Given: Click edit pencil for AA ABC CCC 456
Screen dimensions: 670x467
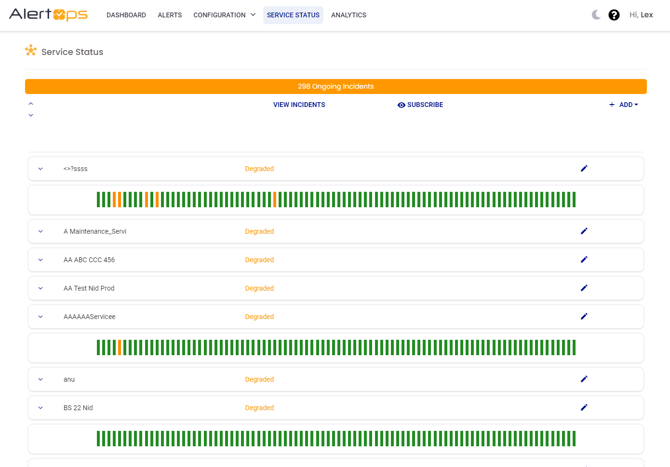Looking at the screenshot, I should 584,260.
